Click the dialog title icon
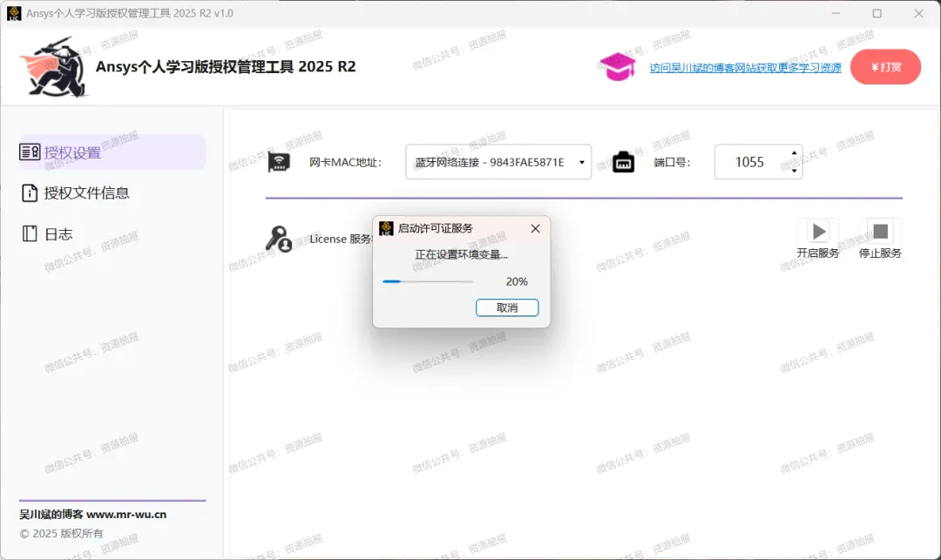941x560 pixels. (386, 228)
